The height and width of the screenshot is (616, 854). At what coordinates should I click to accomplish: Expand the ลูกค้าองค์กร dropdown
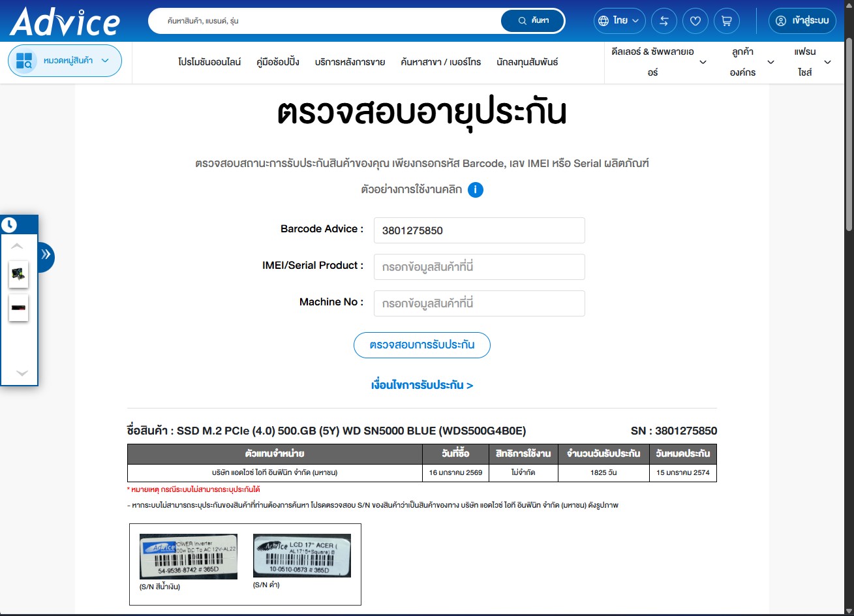(x=752, y=62)
